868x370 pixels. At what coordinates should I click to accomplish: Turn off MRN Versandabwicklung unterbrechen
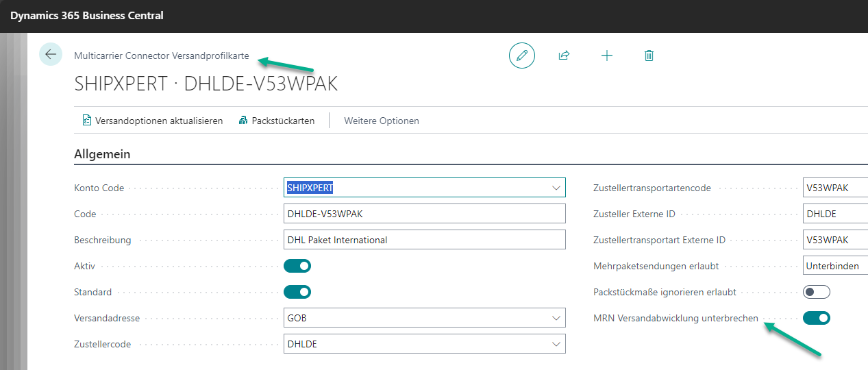pyautogui.click(x=816, y=318)
